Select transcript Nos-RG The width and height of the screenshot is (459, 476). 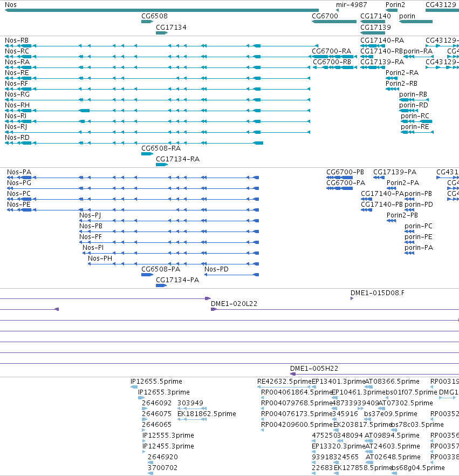[157, 100]
